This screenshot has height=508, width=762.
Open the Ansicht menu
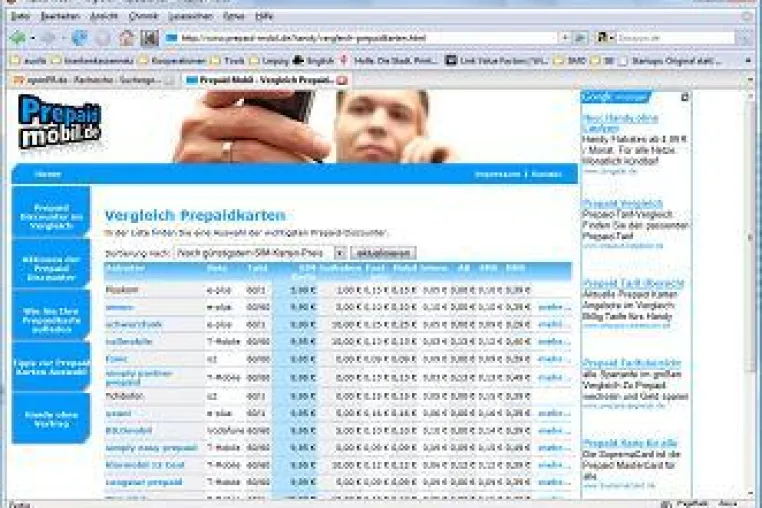tap(104, 16)
